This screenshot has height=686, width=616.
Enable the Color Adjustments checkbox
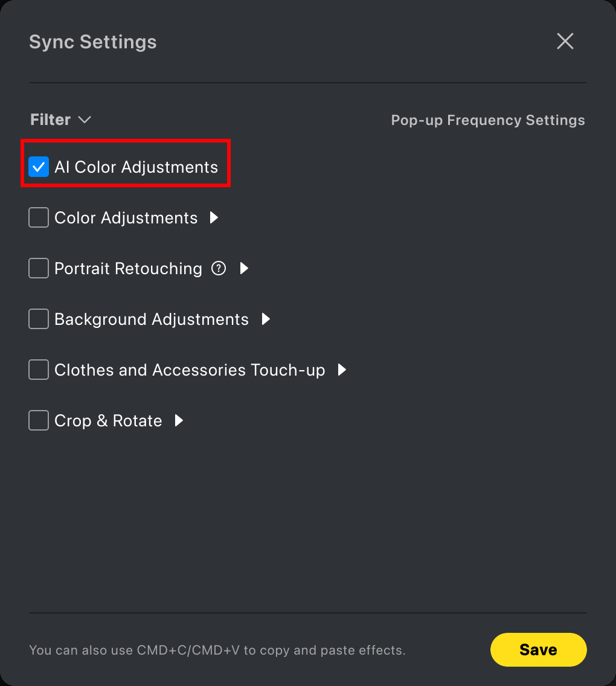click(x=39, y=218)
